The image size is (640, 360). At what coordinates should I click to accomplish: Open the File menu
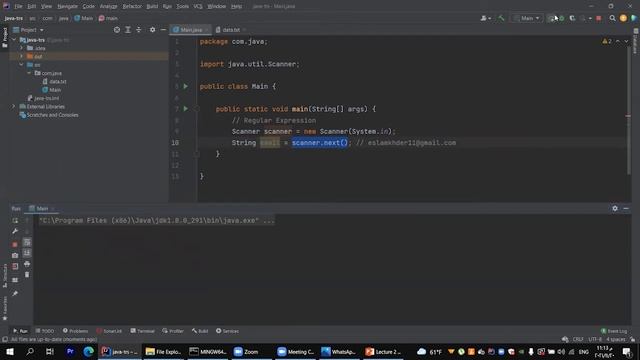tap(18, 7)
